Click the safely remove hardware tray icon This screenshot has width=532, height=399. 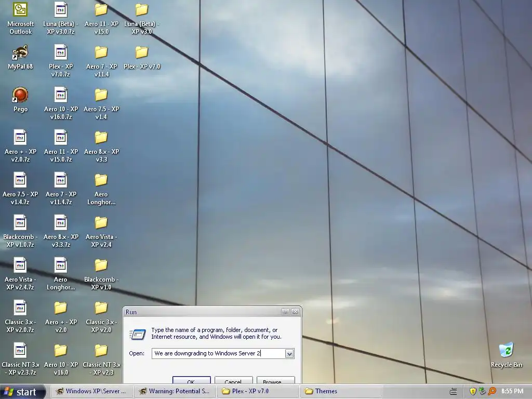[x=482, y=391]
